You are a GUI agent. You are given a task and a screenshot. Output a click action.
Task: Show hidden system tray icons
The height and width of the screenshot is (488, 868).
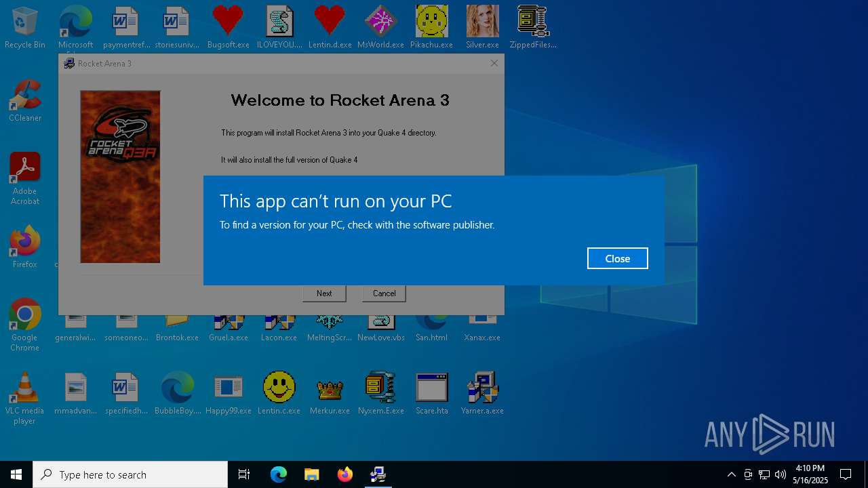pos(731,474)
